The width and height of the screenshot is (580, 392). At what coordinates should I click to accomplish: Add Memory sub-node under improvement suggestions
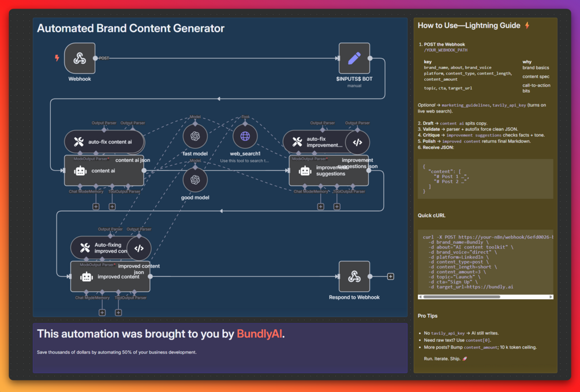(x=320, y=206)
